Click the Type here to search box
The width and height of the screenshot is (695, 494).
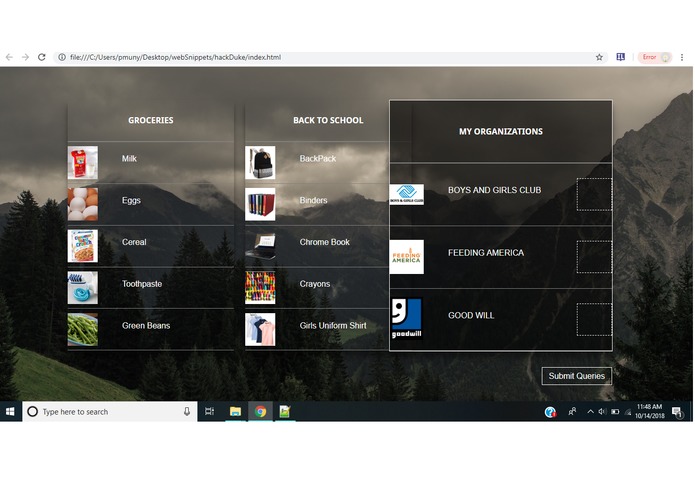pyautogui.click(x=109, y=412)
